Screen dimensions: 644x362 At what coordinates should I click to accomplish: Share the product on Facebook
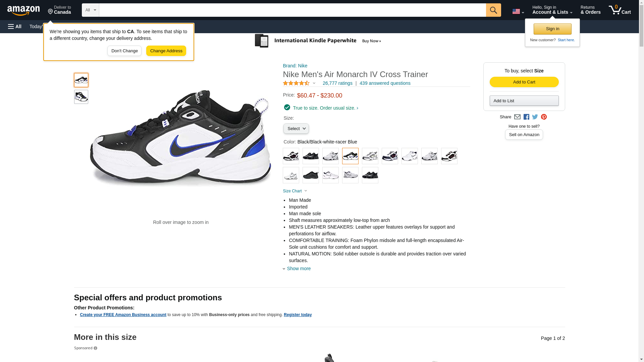[x=526, y=117]
